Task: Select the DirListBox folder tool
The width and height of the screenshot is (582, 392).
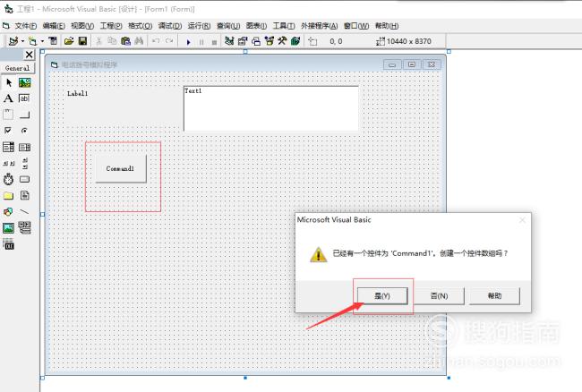Action: 9,195
